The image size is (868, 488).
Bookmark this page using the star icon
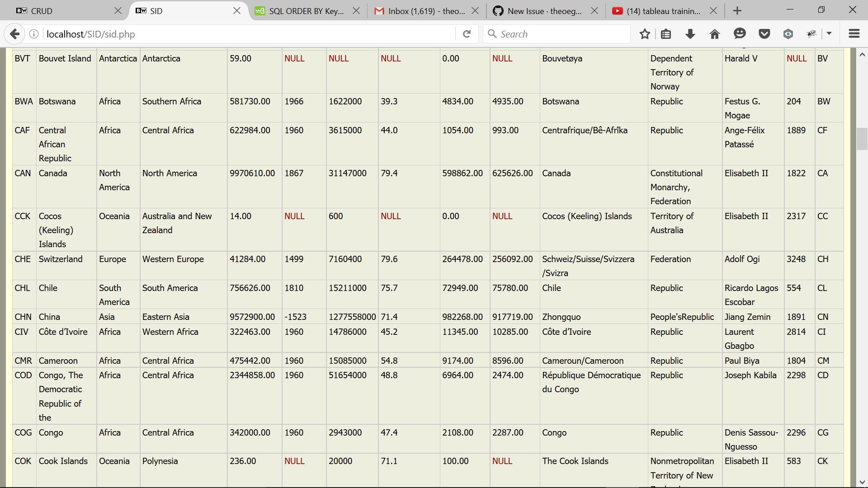coord(645,34)
